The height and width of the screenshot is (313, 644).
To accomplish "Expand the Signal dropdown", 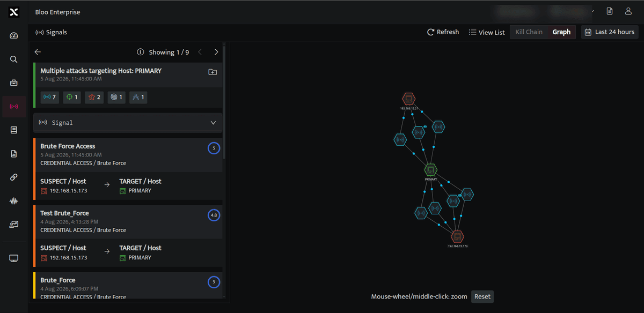I will coord(128,122).
